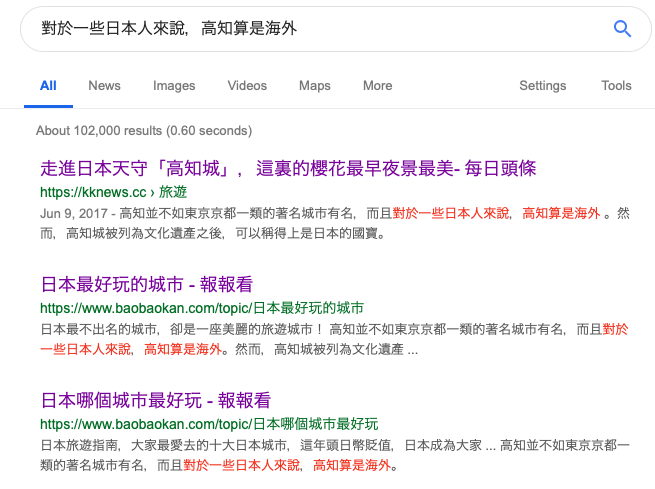Select the All results tab
This screenshot has height=489, width=655.
[x=48, y=86]
